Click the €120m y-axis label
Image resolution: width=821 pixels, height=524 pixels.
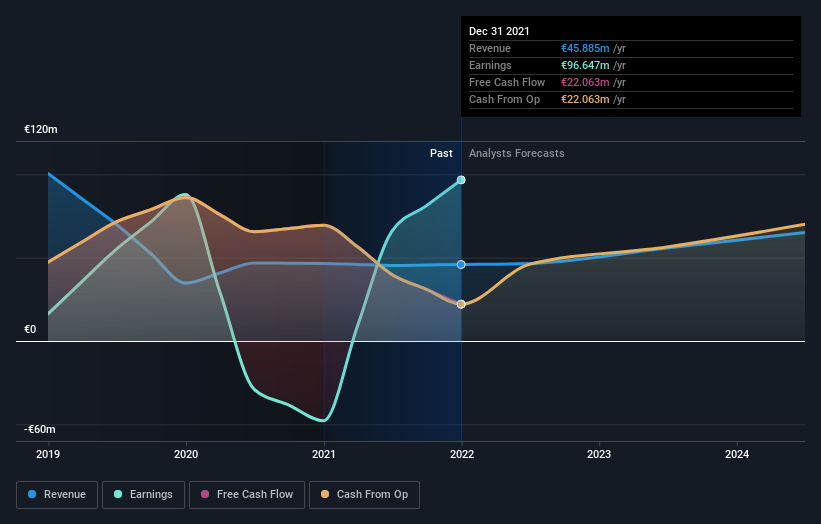[x=41, y=129]
